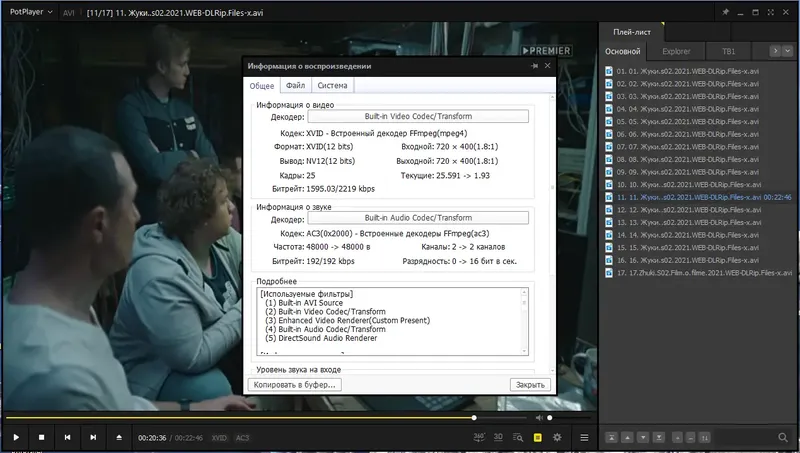
Task: Toggle the playlist via the hamburger icon
Action: pyautogui.click(x=584, y=437)
